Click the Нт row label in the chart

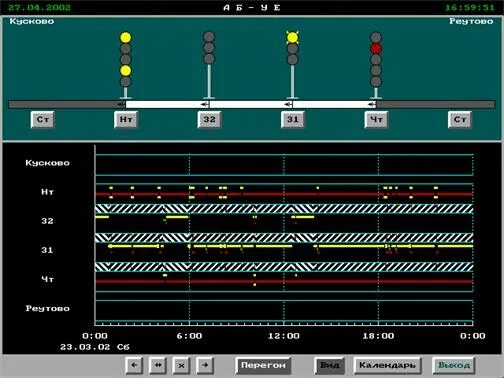click(47, 192)
